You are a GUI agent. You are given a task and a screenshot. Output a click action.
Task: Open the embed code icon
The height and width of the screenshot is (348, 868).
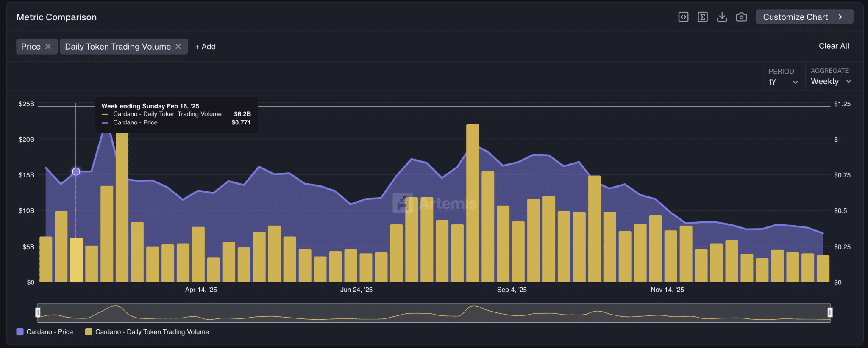point(683,17)
